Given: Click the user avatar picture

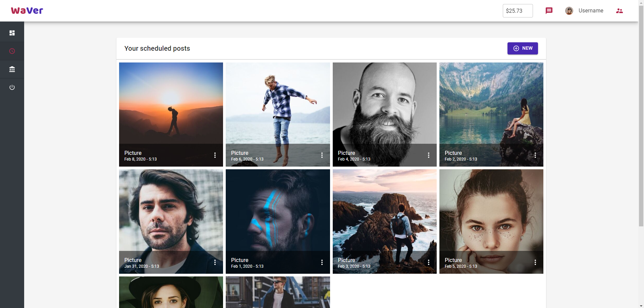Looking at the screenshot, I should pos(569,10).
